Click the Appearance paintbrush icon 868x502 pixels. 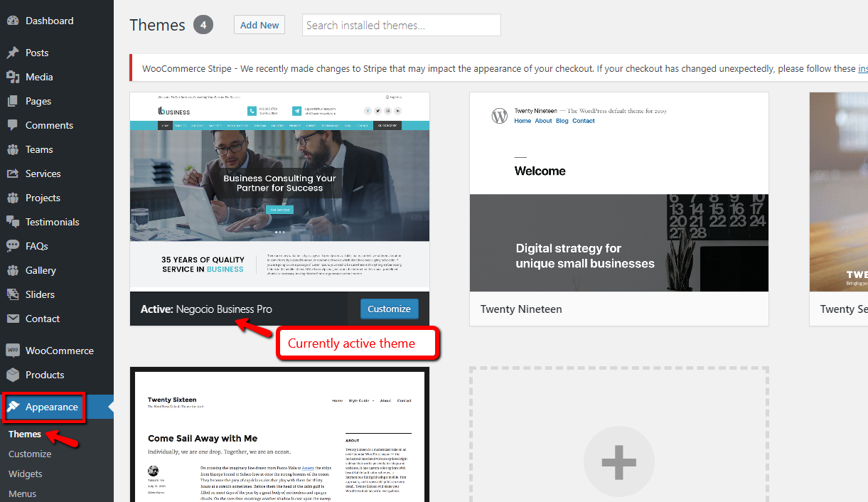coord(14,407)
